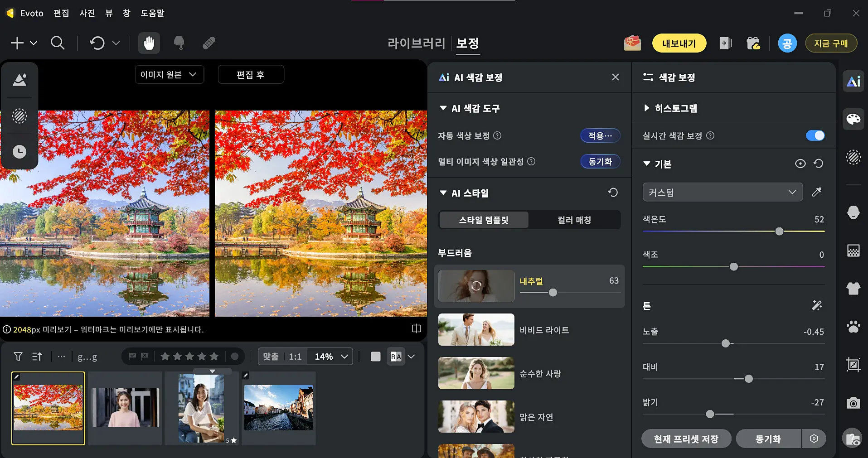Switch to the 라이브러리 tab

point(415,43)
